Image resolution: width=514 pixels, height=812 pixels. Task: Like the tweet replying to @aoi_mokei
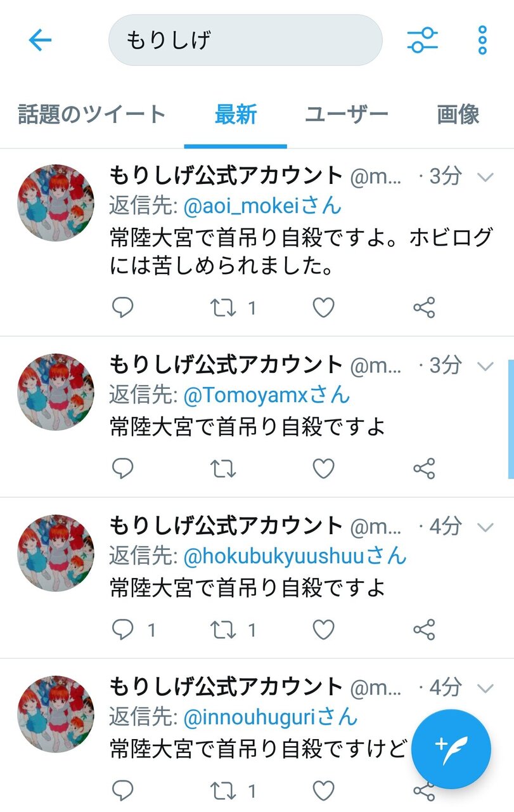point(323,308)
